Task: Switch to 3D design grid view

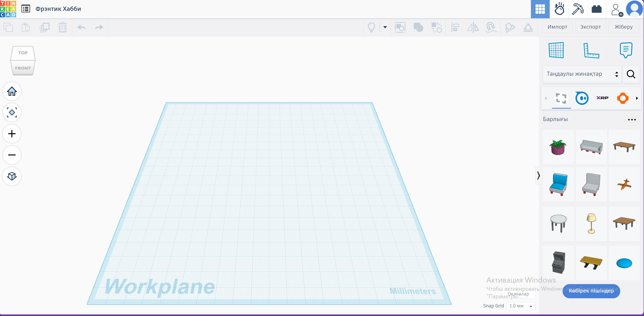Action: [x=540, y=9]
